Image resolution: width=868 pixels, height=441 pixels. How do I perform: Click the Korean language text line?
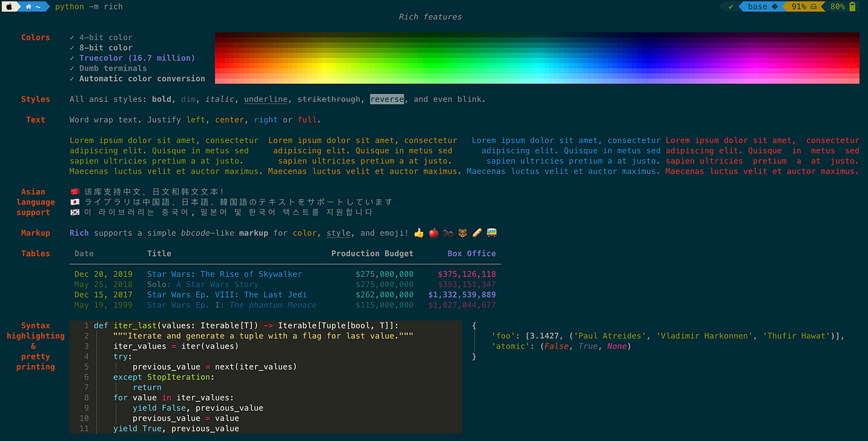[229, 213]
